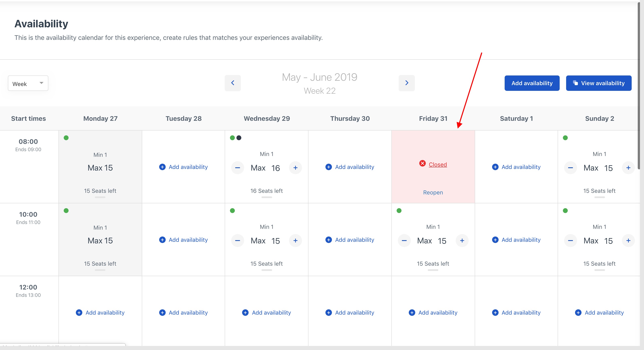Click green status dot on Monday 27 08:00
The image size is (644, 350).
click(66, 138)
